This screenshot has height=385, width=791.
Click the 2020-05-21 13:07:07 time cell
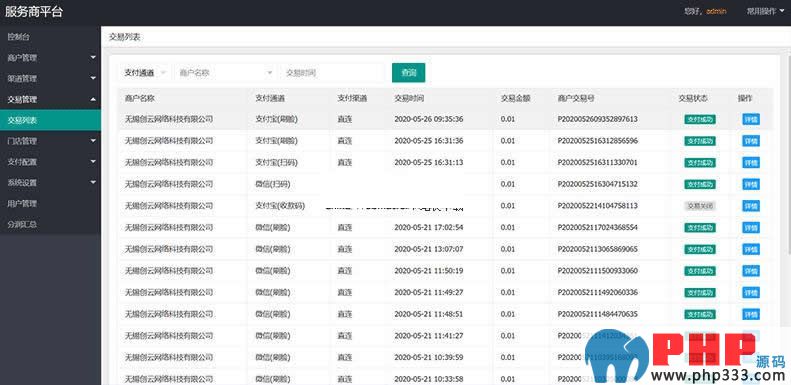click(429, 249)
